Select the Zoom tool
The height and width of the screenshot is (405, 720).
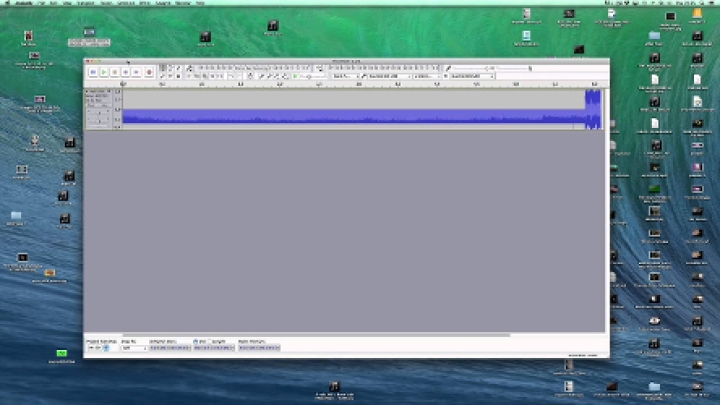[162, 76]
